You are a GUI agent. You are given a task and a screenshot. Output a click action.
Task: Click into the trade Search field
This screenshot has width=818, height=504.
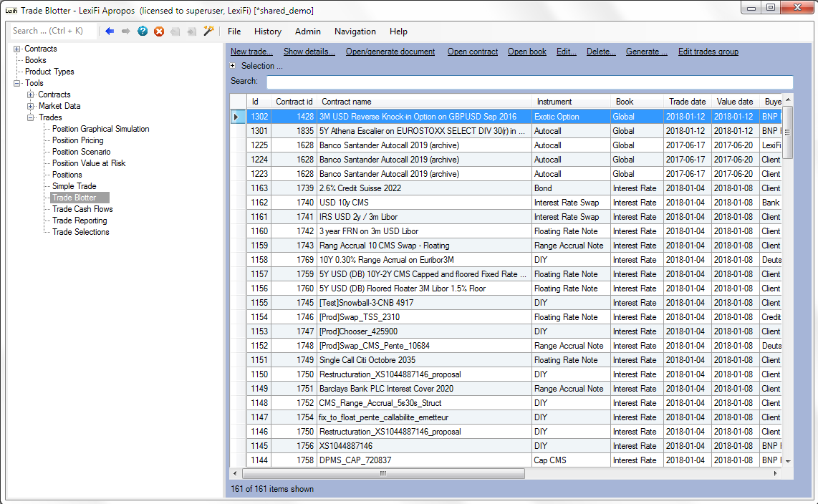529,82
